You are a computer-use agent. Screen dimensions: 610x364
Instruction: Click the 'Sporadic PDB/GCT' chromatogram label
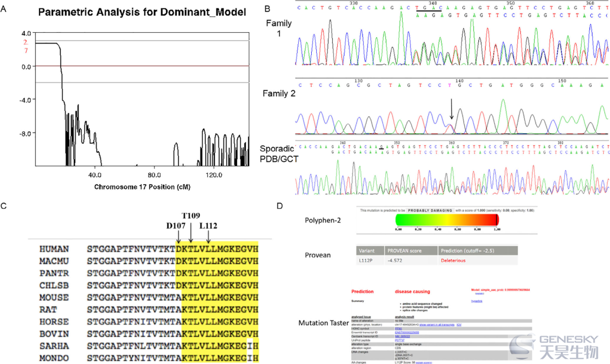click(279, 154)
